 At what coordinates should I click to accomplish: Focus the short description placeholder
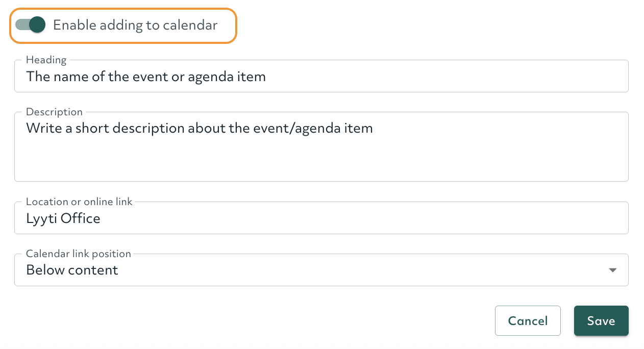pyautogui.click(x=199, y=128)
